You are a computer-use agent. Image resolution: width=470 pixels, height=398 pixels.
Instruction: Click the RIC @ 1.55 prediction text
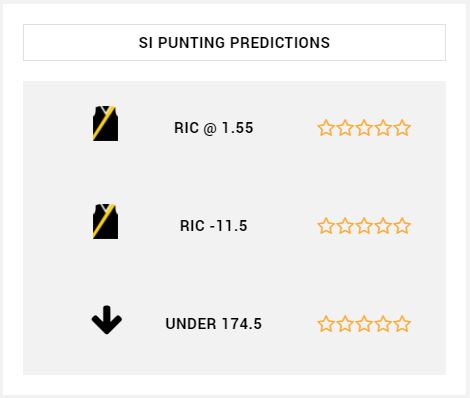214,128
